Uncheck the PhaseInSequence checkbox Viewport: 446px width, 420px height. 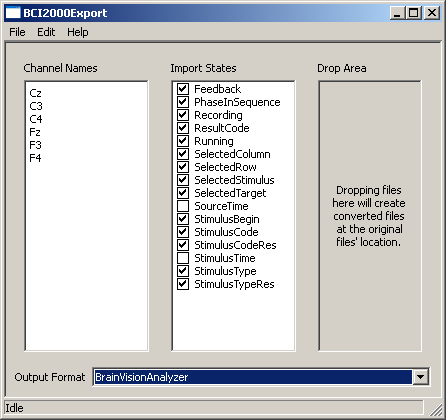click(x=183, y=102)
